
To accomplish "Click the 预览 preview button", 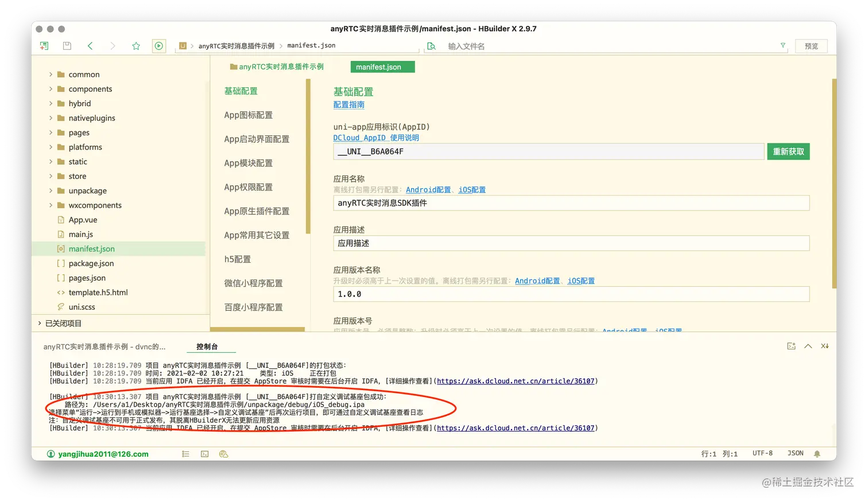I will (811, 46).
